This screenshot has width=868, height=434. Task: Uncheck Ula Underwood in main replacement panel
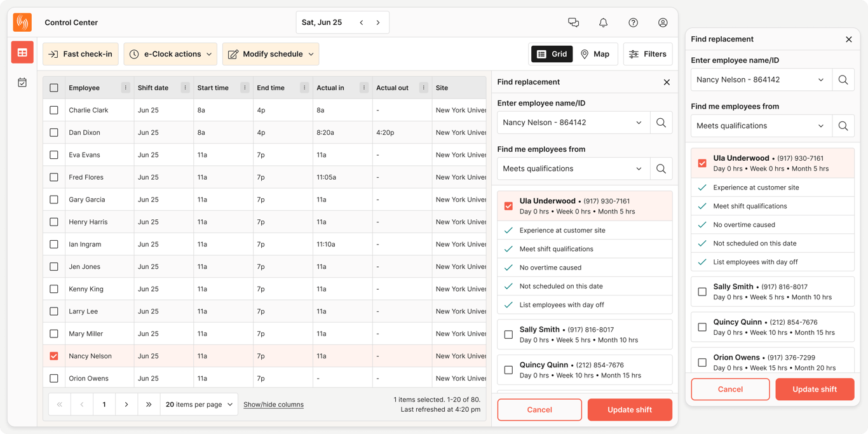pyautogui.click(x=508, y=206)
